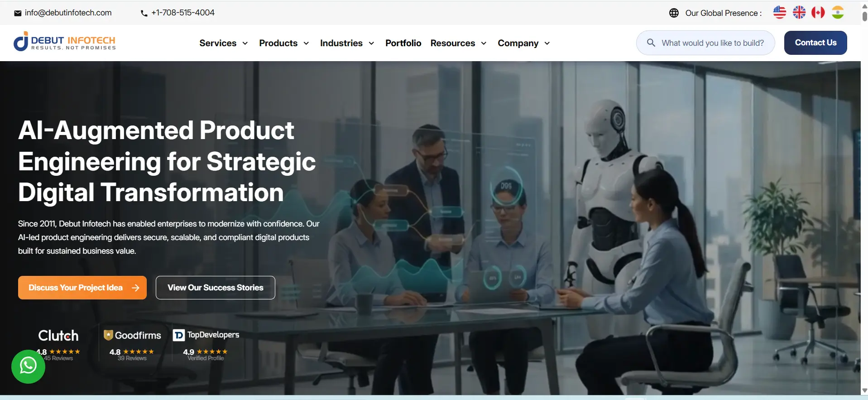The width and height of the screenshot is (868, 400).
Task: Click Discuss Your Project Idea button
Action: 82,288
